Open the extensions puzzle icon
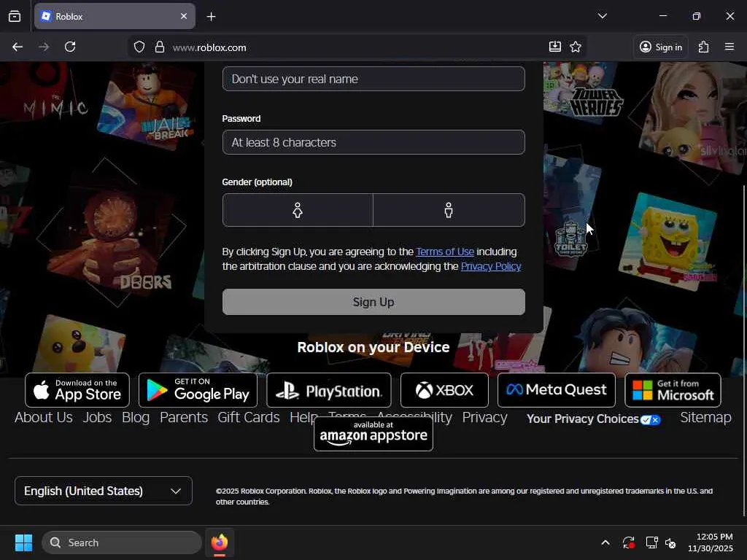The image size is (747, 560). click(703, 47)
